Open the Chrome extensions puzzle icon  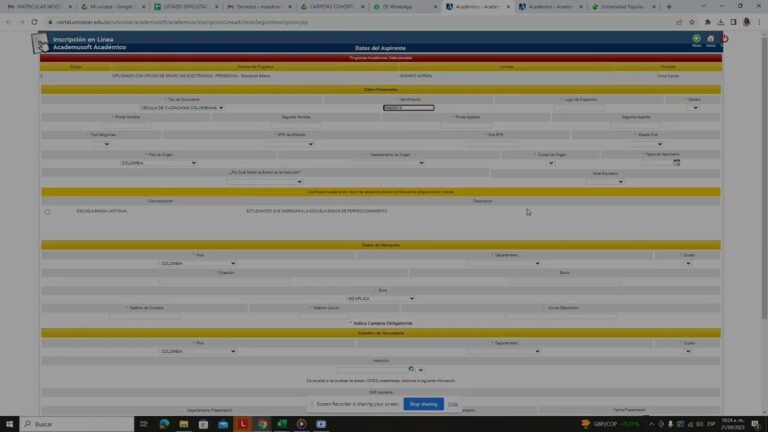pos(707,22)
